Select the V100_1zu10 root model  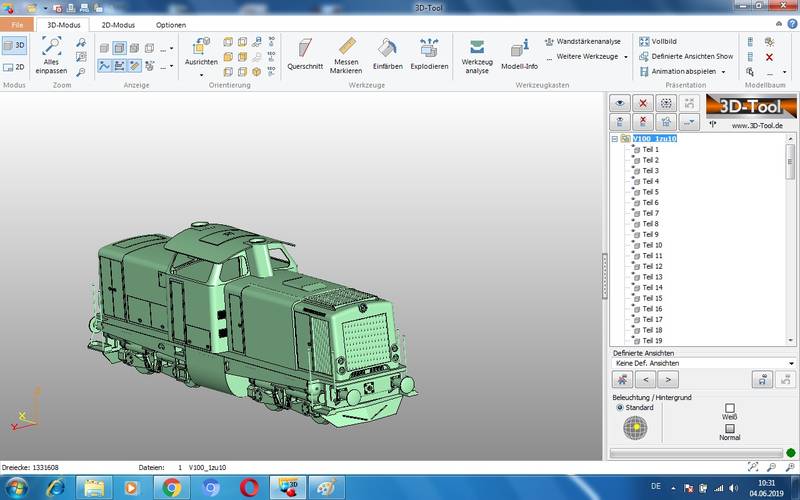pos(655,139)
